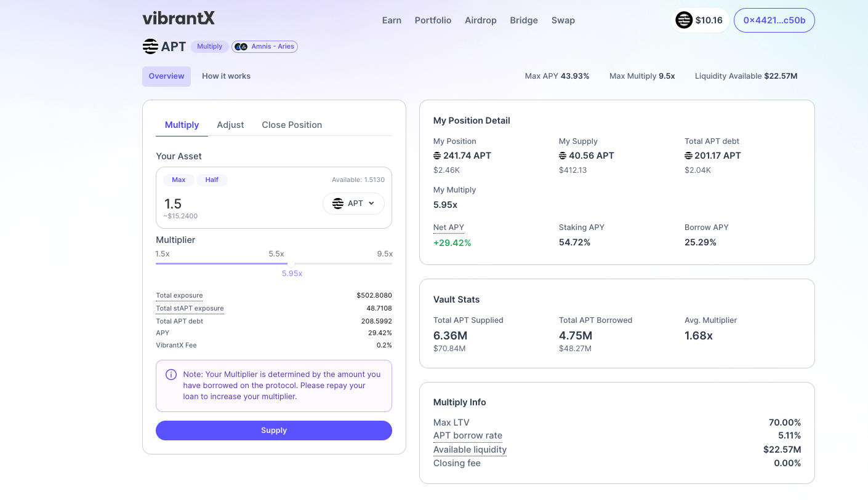Click the Amnis - Aries protocol icons badge
This screenshot has width=868, height=500.
pos(265,47)
